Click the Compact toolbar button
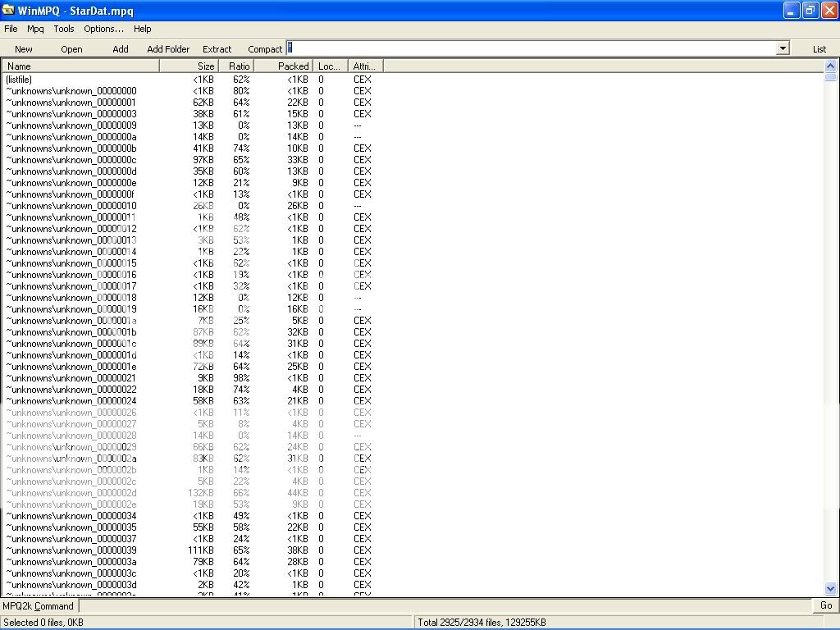This screenshot has width=840, height=630. tap(265, 49)
